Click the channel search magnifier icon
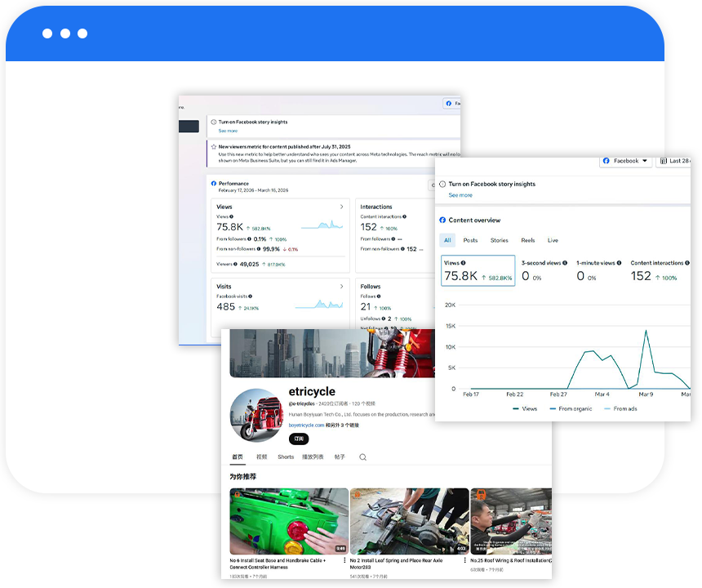Image resolution: width=702 pixels, height=588 pixels. 363,457
